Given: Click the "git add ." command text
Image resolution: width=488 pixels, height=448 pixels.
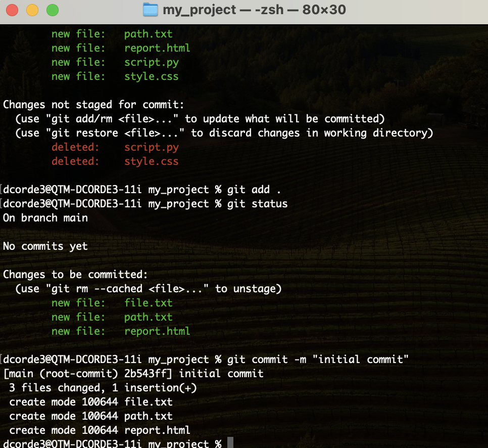Looking at the screenshot, I should pos(254,190).
